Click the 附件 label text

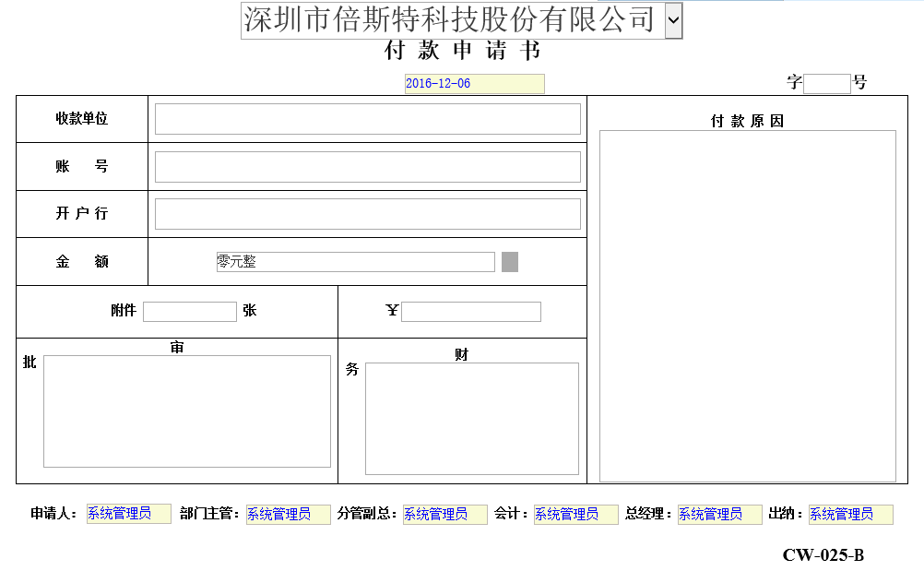coord(124,311)
